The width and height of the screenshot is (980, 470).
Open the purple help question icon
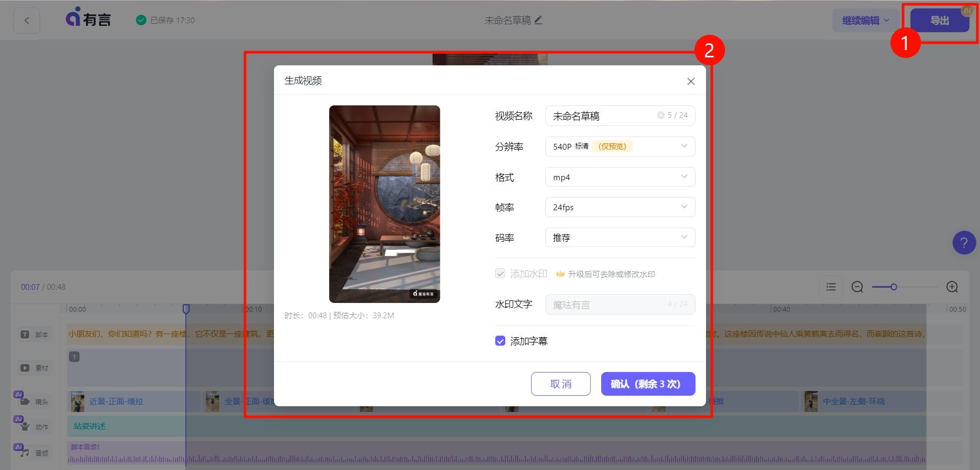point(964,243)
